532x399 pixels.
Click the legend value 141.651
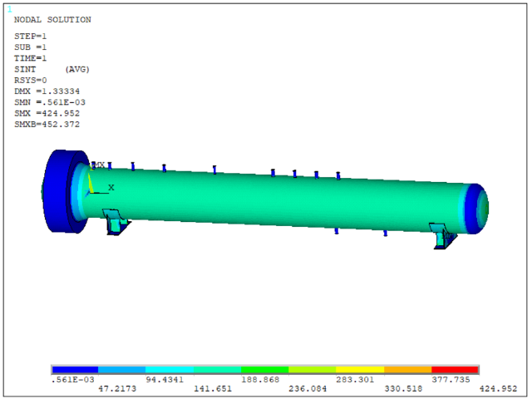[x=213, y=389]
